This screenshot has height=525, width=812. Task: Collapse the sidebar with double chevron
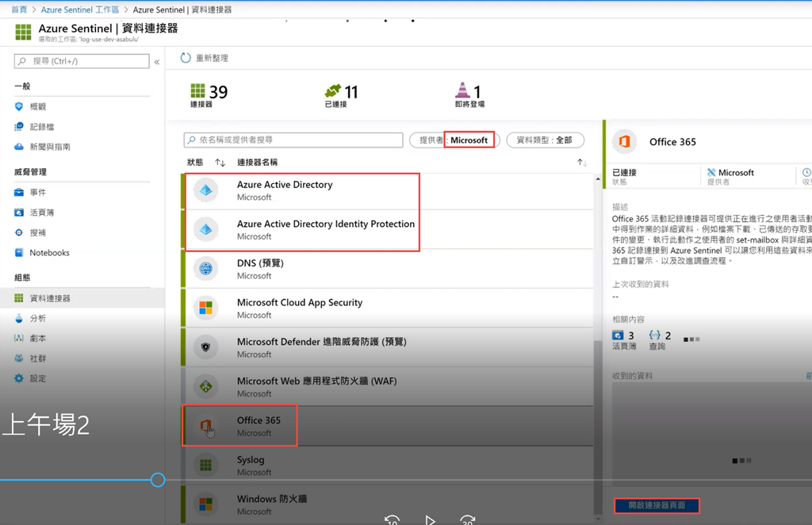click(x=157, y=62)
